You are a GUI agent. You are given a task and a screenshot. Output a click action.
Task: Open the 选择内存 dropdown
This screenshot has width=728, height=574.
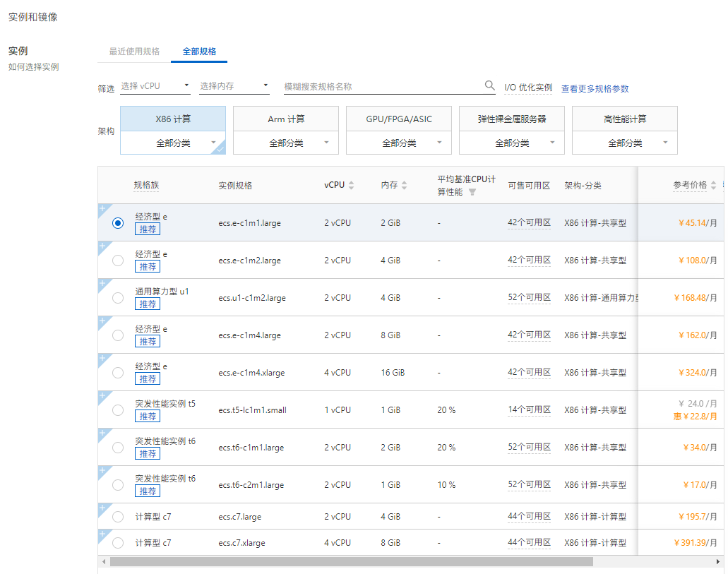pos(234,86)
